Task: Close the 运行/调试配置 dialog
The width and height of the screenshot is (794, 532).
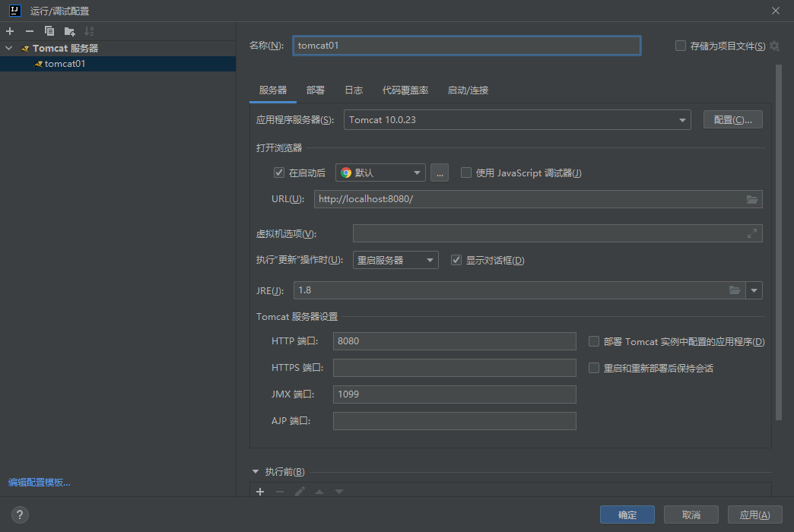Action: coord(775,11)
